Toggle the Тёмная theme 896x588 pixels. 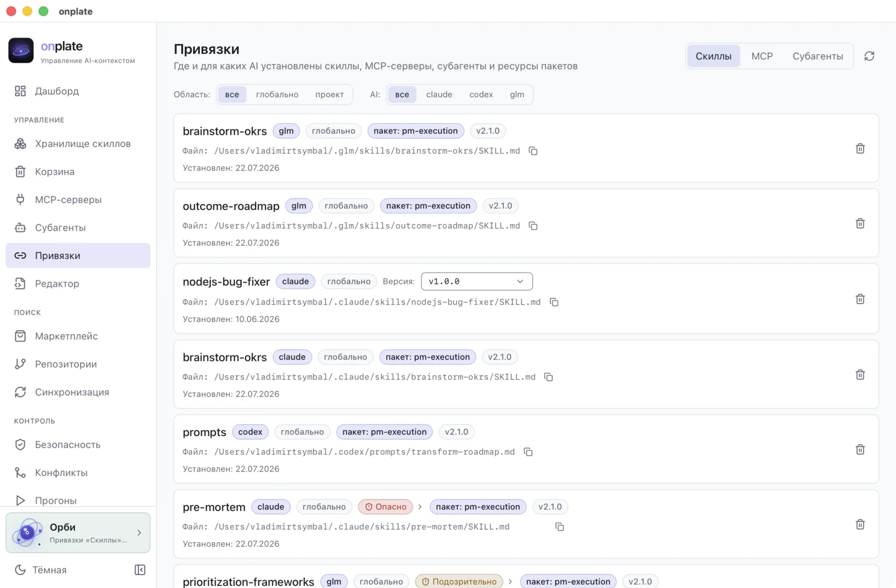point(41,570)
